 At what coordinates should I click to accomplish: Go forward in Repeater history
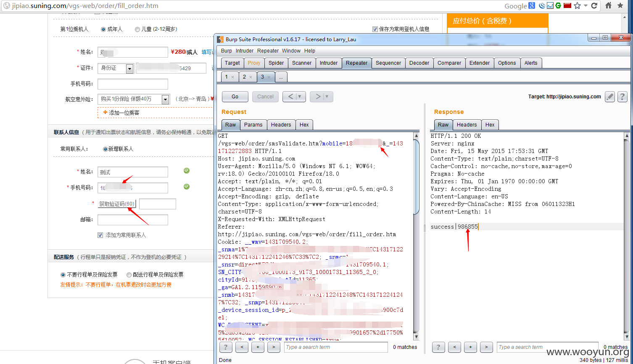[318, 97]
